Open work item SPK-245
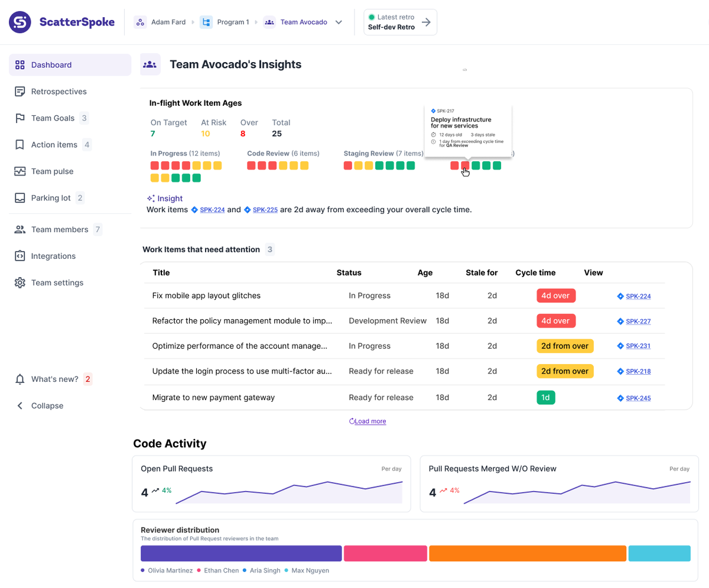709x588 pixels. pyautogui.click(x=638, y=397)
